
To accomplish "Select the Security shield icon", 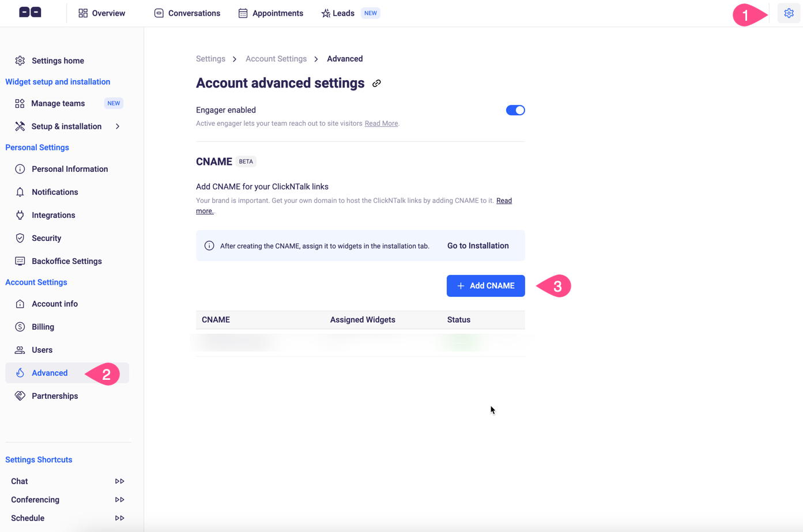I will tap(20, 237).
